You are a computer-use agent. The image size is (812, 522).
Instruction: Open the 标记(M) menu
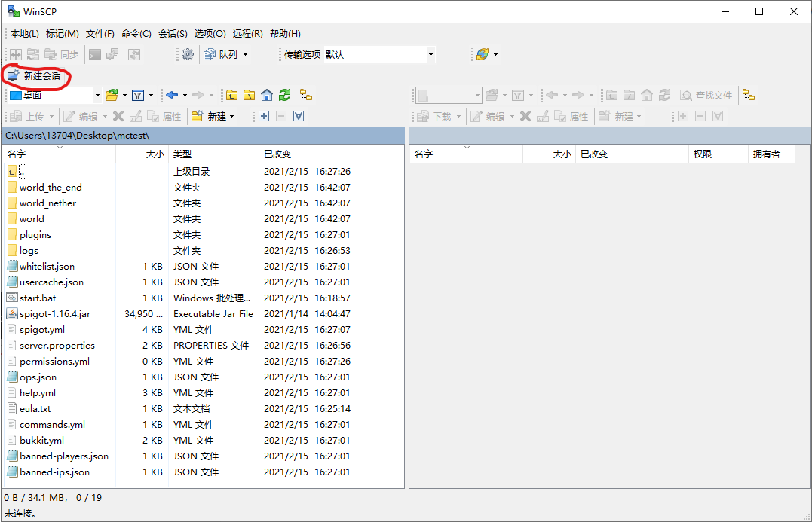click(x=62, y=34)
